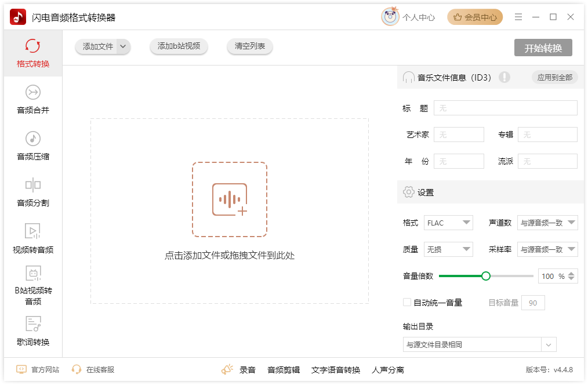Click the 版本号 v4.4.8 text
The height and width of the screenshot is (385, 588).
[x=549, y=369]
